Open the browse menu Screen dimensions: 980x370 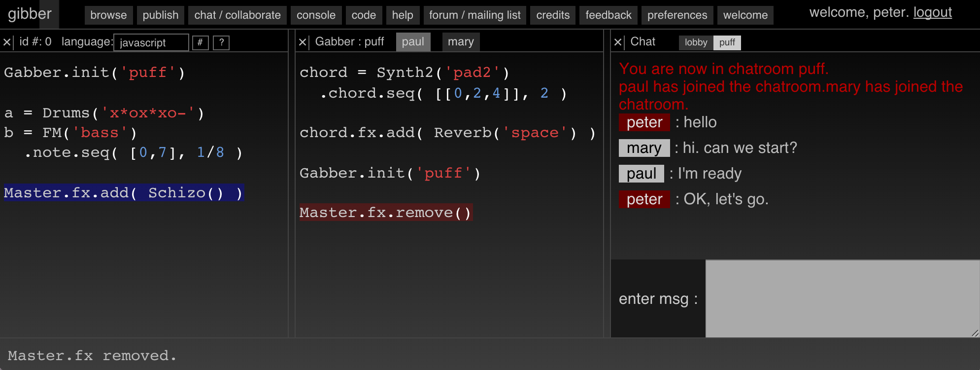point(108,15)
